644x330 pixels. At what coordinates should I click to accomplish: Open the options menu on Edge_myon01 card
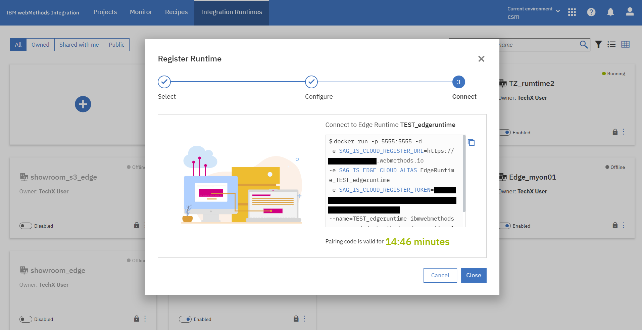pos(624,225)
